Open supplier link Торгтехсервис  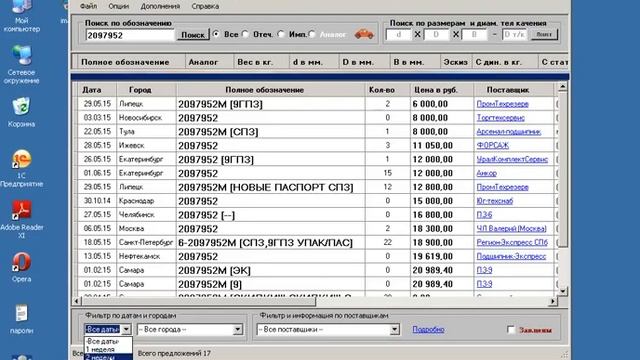coord(500,118)
